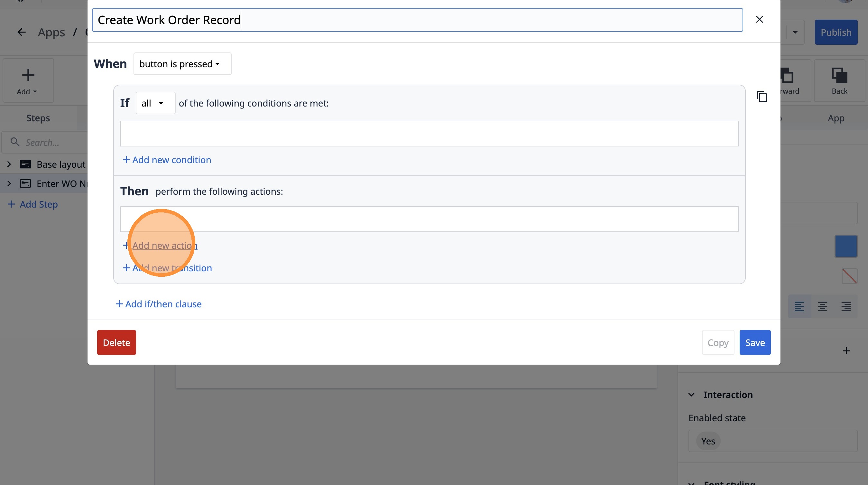Switch to the Steps tab

click(38, 118)
